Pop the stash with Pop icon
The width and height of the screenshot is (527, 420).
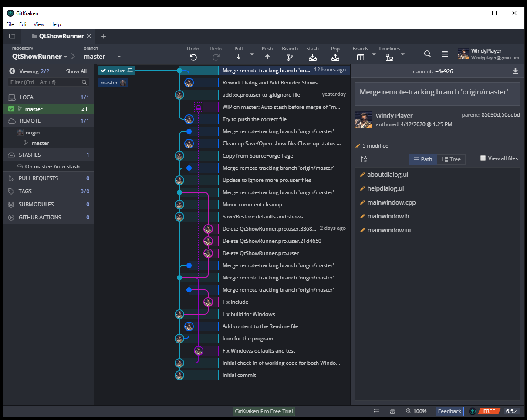(x=335, y=57)
